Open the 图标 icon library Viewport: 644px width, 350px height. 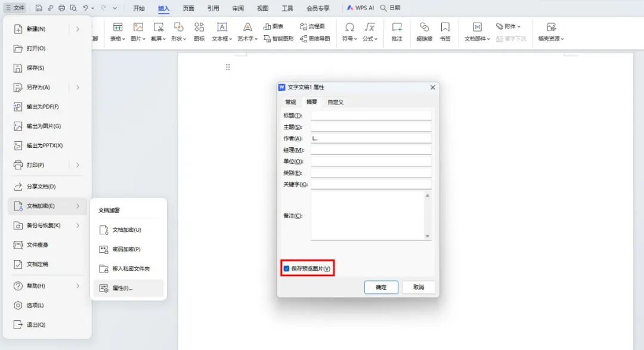[x=199, y=32]
